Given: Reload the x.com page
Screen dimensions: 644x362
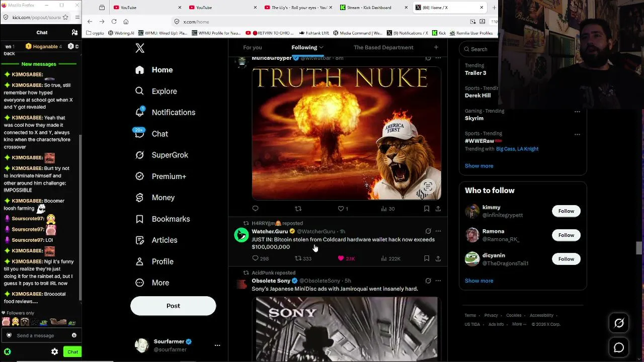Looking at the screenshot, I should click(x=114, y=22).
